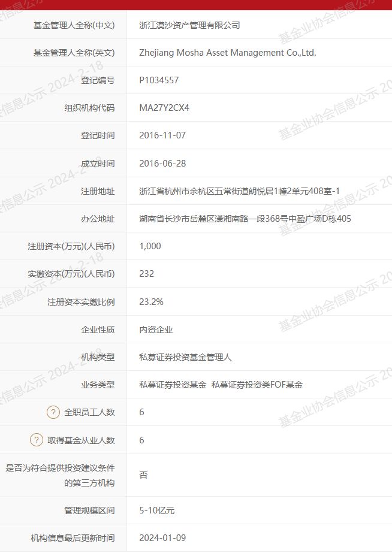Click the value 6 for 取得基金从业人数

click(141, 440)
